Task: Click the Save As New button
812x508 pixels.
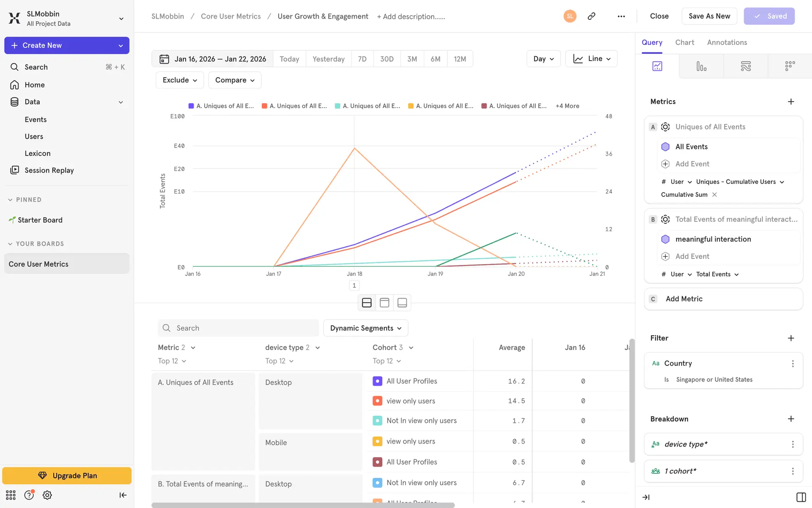Action: [709, 16]
